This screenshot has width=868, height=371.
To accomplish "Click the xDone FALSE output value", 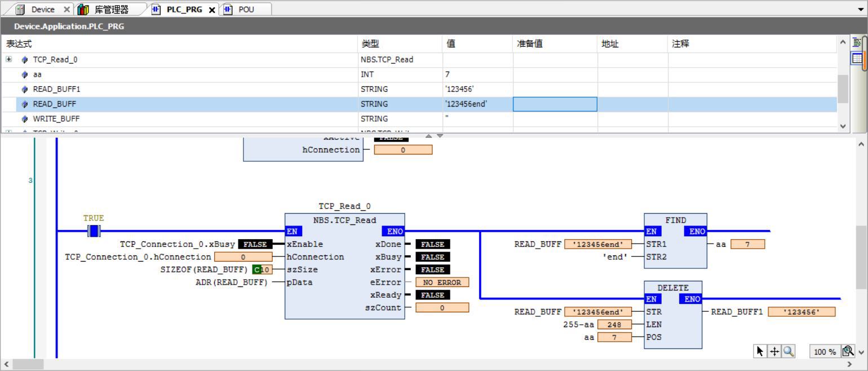I will (x=433, y=244).
